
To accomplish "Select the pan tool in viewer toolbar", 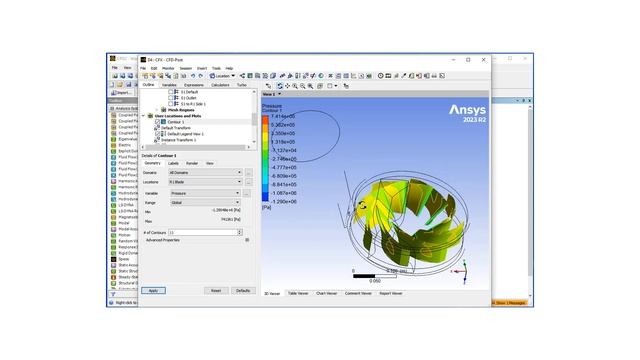I will click(287, 86).
